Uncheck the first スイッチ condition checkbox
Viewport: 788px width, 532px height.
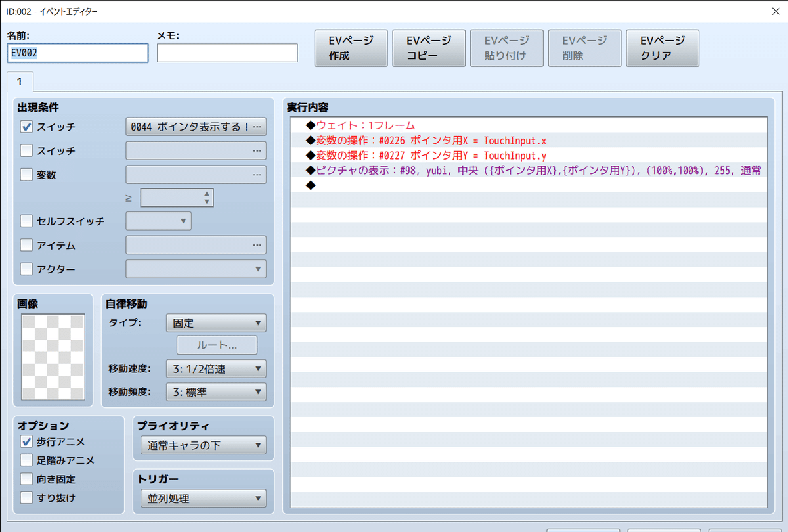pyautogui.click(x=27, y=127)
